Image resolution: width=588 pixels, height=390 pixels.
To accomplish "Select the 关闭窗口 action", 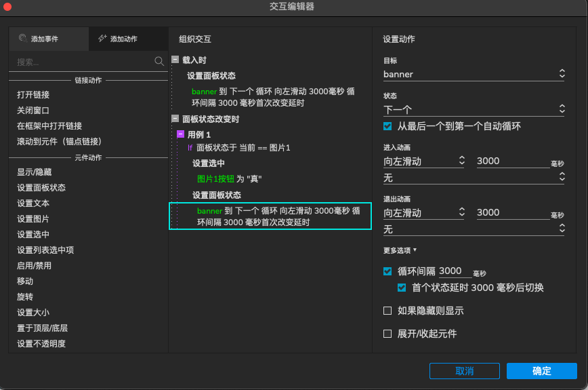I will [33, 111].
